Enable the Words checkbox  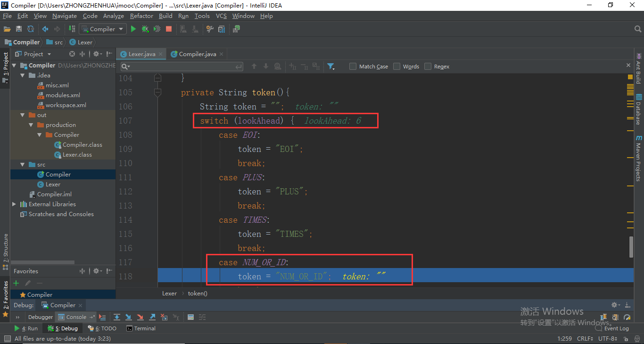pyautogui.click(x=397, y=67)
